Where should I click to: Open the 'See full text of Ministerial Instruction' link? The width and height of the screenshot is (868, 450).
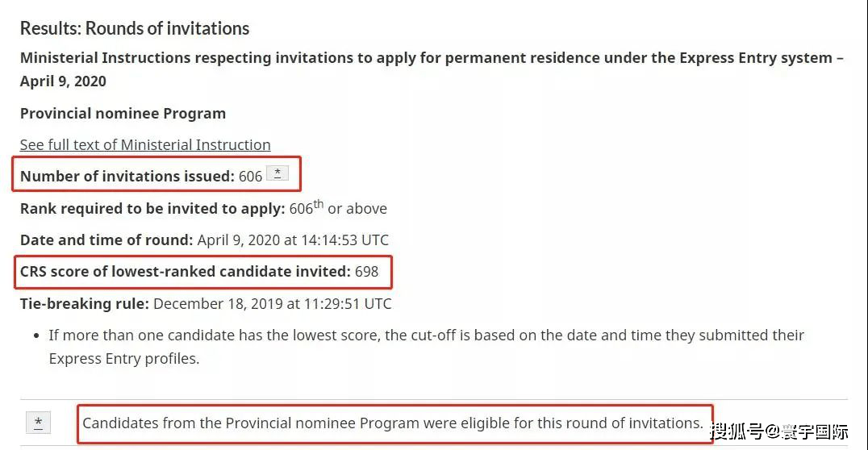(x=145, y=145)
